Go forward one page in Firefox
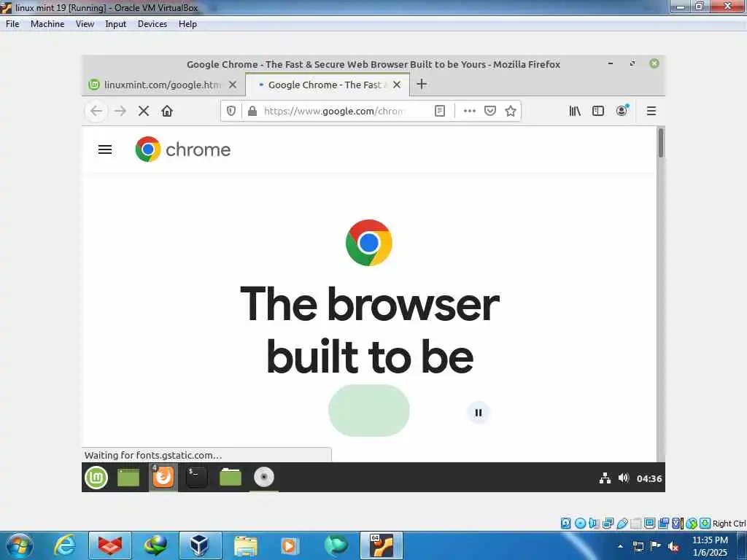747x560 pixels. tap(120, 111)
